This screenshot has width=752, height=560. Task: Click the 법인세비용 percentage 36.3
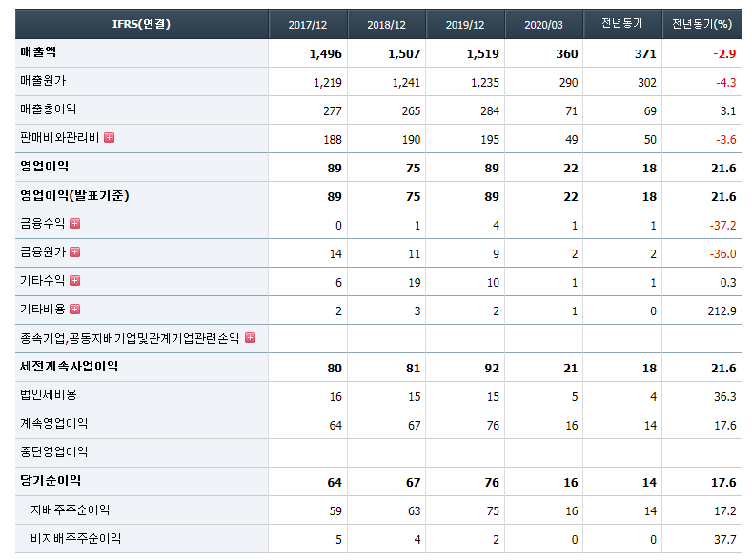coord(724,397)
